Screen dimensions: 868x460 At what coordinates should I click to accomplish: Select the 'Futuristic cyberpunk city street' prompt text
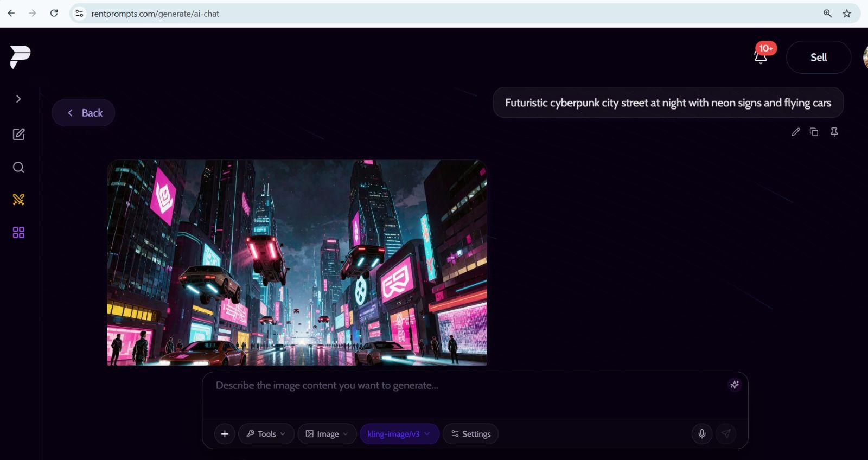[668, 103]
